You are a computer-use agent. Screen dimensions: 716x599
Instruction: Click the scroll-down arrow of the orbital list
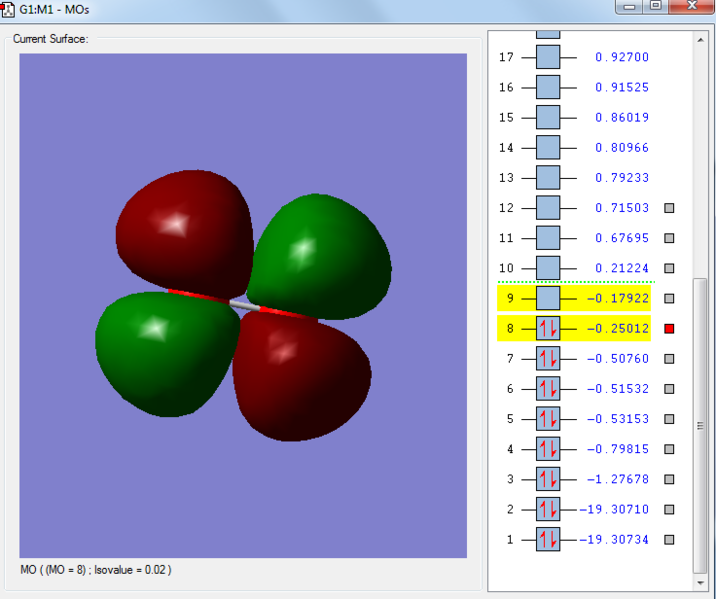pyautogui.click(x=700, y=583)
